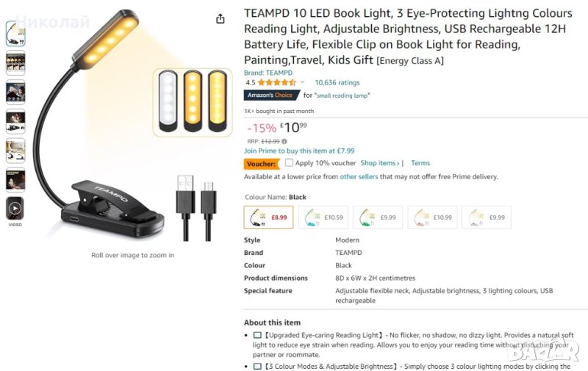Select the first product image thumbnail
This screenshot has height=371, width=588.
[x=15, y=33]
